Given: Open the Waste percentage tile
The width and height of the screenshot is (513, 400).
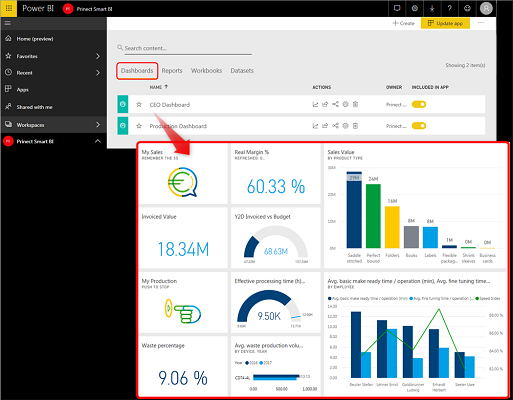Looking at the screenshot, I should [x=183, y=366].
